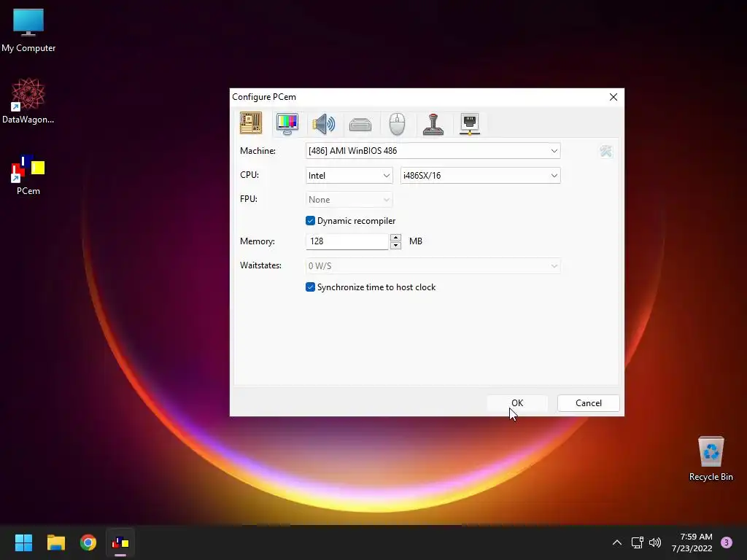747x560 pixels.
Task: Click the volume speaker tray icon
Action: click(655, 542)
